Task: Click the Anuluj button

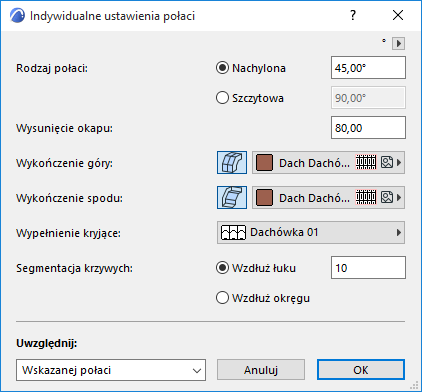Action: coord(261,370)
